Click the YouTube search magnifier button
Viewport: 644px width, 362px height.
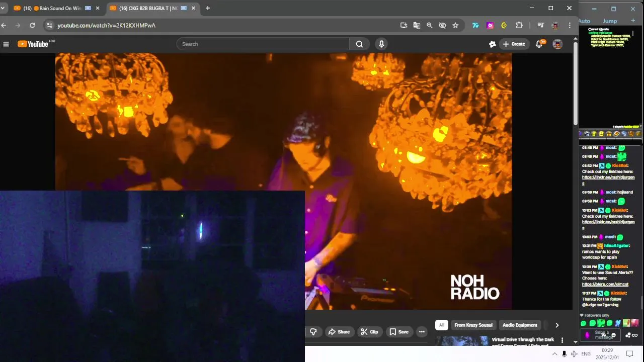point(359,44)
